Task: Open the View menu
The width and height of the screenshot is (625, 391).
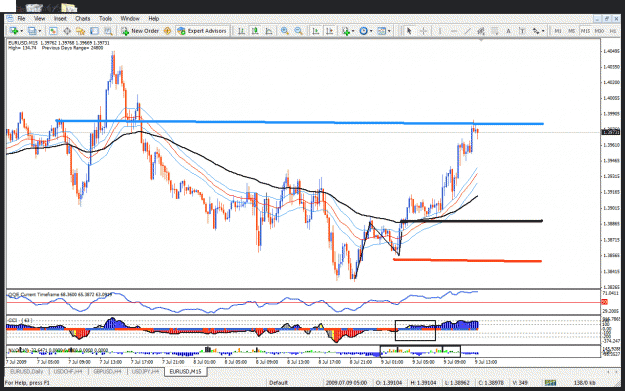Action: click(x=39, y=18)
